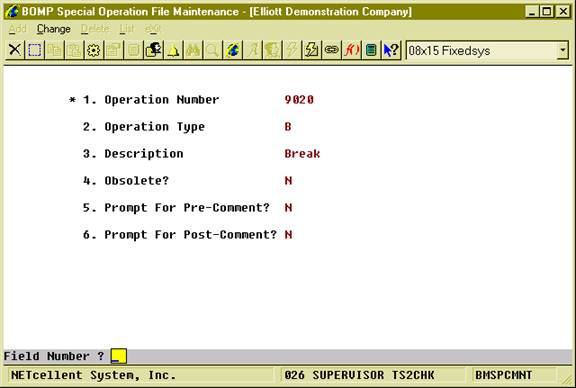Click the grayed icon left of grayed lightning bolt

[273, 50]
